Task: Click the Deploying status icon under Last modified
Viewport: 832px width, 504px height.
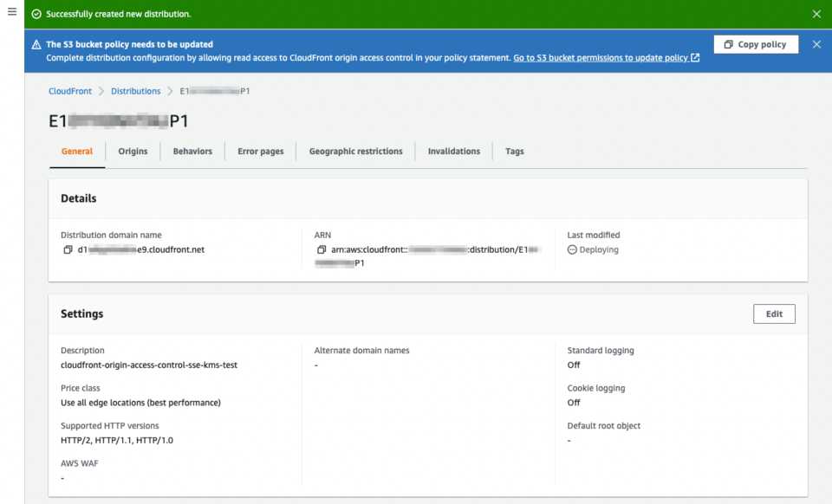Action: [572, 249]
